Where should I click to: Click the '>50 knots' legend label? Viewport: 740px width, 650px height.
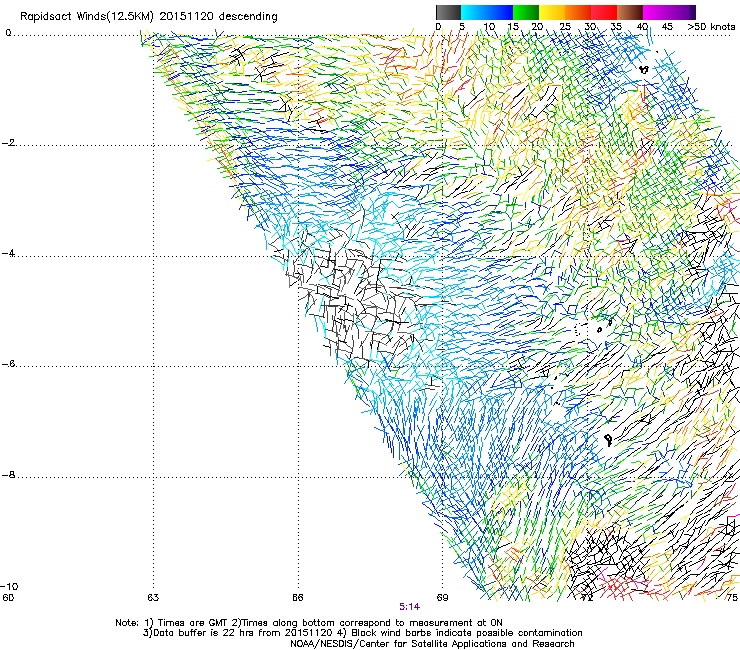[711, 26]
